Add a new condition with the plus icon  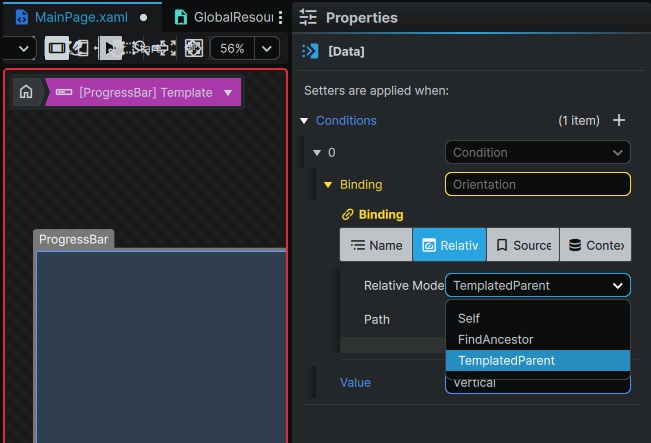619,120
